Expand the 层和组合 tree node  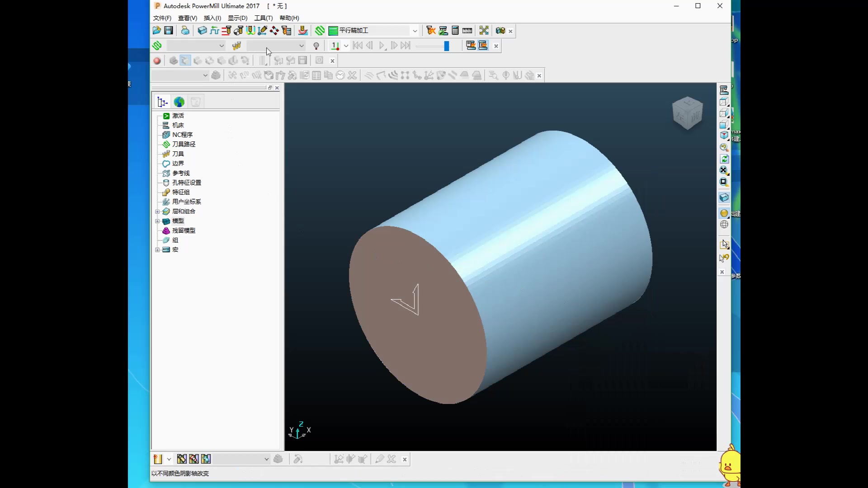[x=157, y=211]
